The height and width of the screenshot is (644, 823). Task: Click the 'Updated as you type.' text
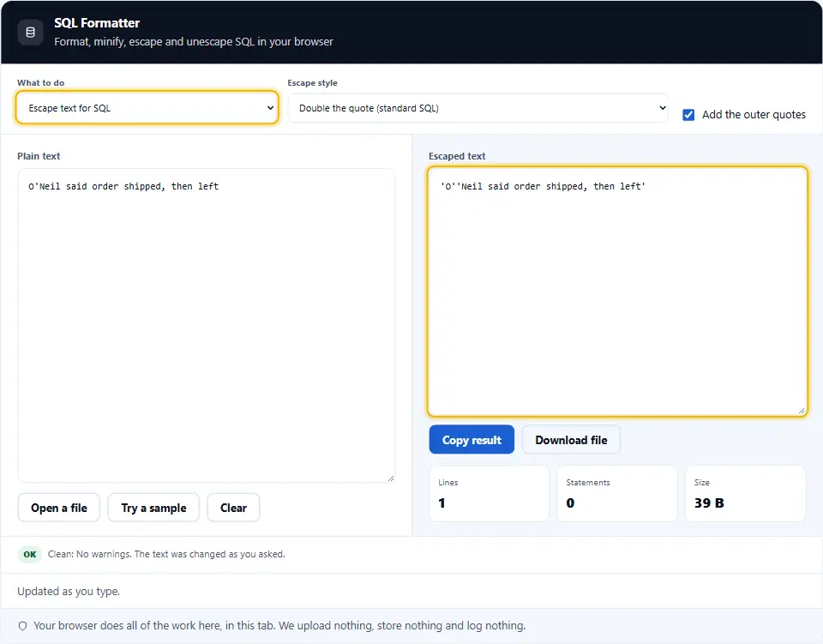point(69,591)
